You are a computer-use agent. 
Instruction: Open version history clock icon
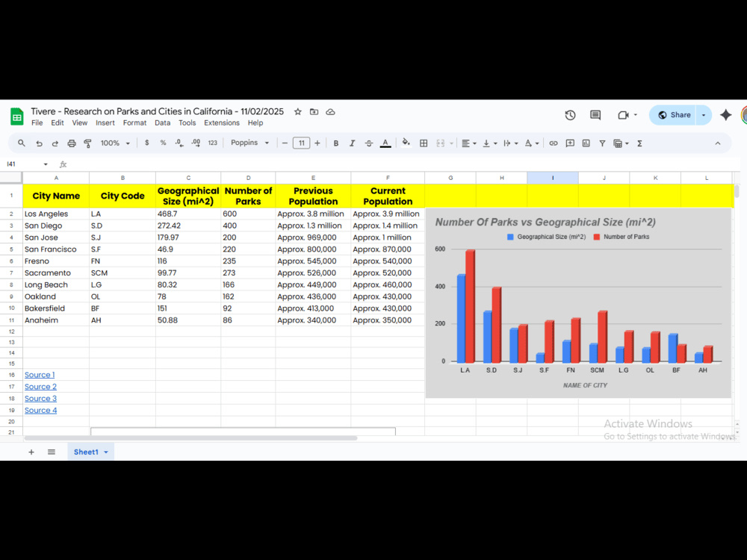click(570, 115)
